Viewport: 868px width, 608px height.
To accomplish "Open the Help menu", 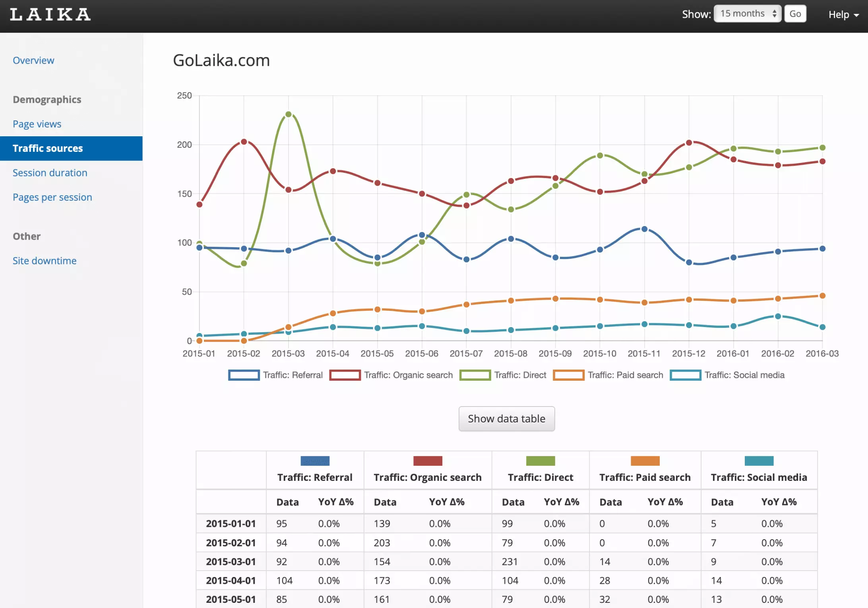I will pos(844,15).
